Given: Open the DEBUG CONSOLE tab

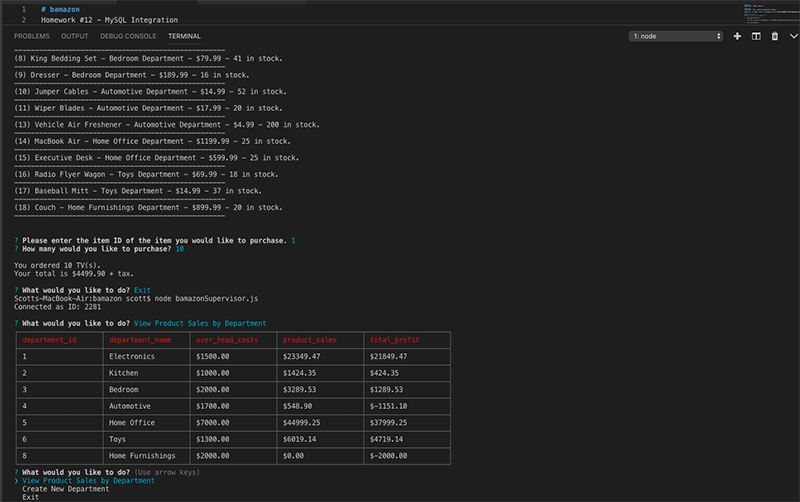Looking at the screenshot, I should tap(128, 36).
